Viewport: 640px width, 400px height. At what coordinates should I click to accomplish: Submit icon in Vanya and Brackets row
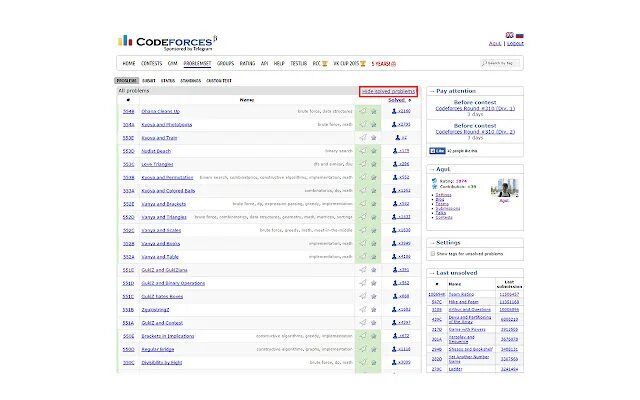(363, 203)
